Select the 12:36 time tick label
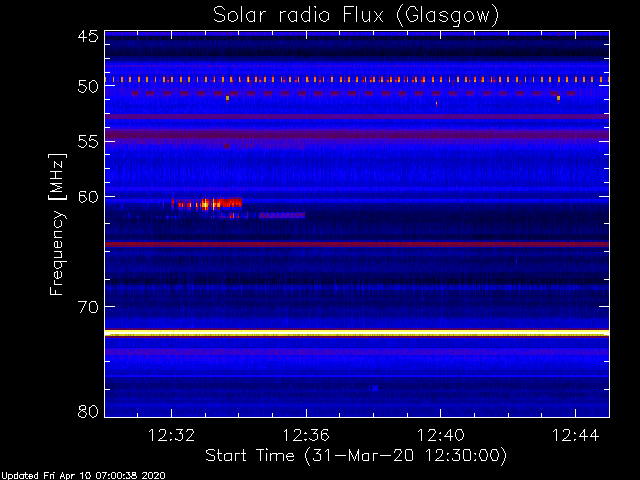The image size is (640, 480). [x=306, y=435]
